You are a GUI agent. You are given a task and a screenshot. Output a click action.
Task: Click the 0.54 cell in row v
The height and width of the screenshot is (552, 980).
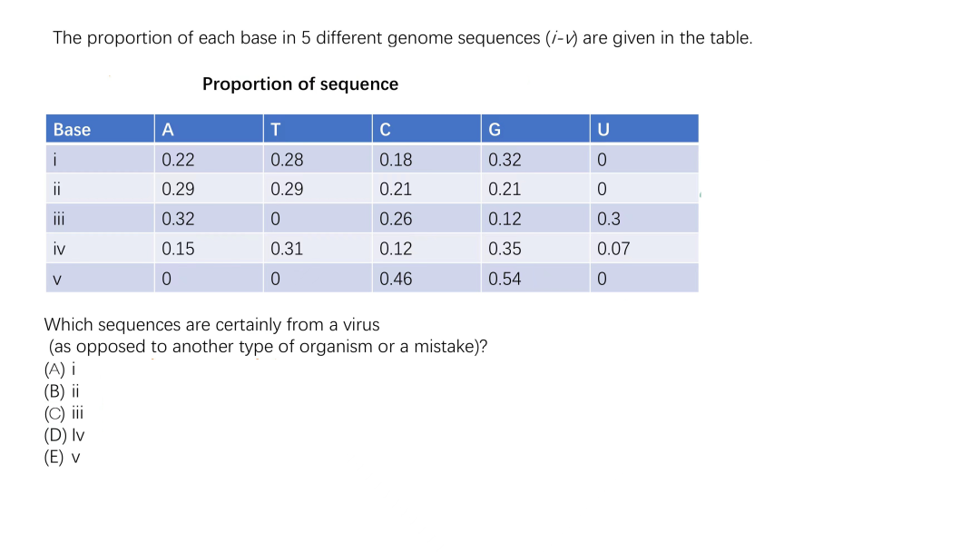[x=535, y=278]
